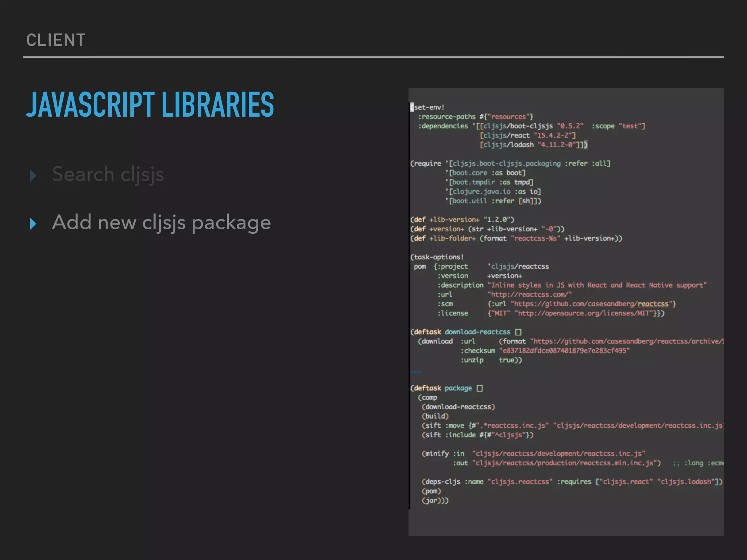Click the '(minify :in' line

click(x=534, y=454)
